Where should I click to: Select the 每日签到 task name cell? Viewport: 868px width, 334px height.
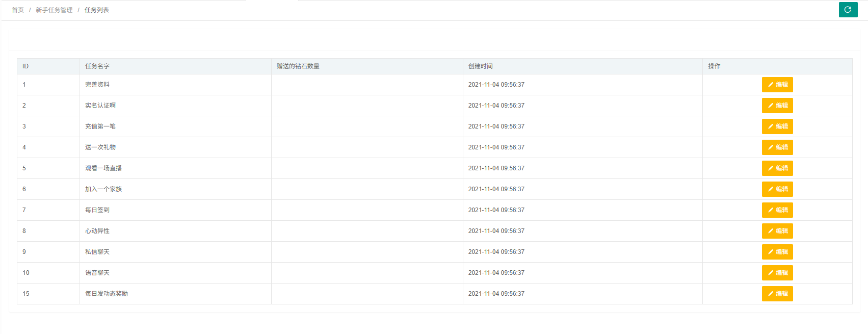click(x=97, y=210)
